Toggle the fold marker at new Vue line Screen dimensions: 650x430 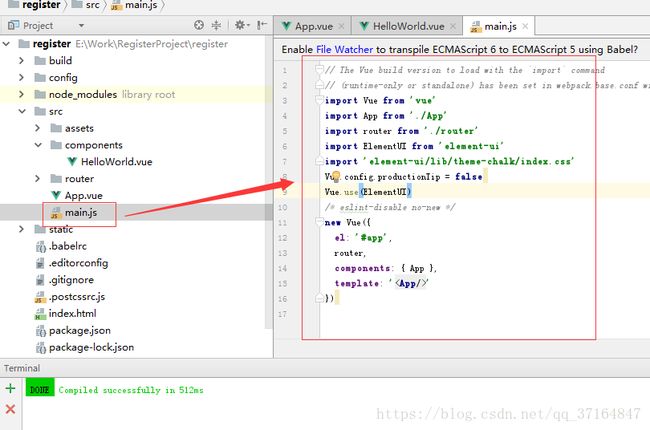coord(319,221)
